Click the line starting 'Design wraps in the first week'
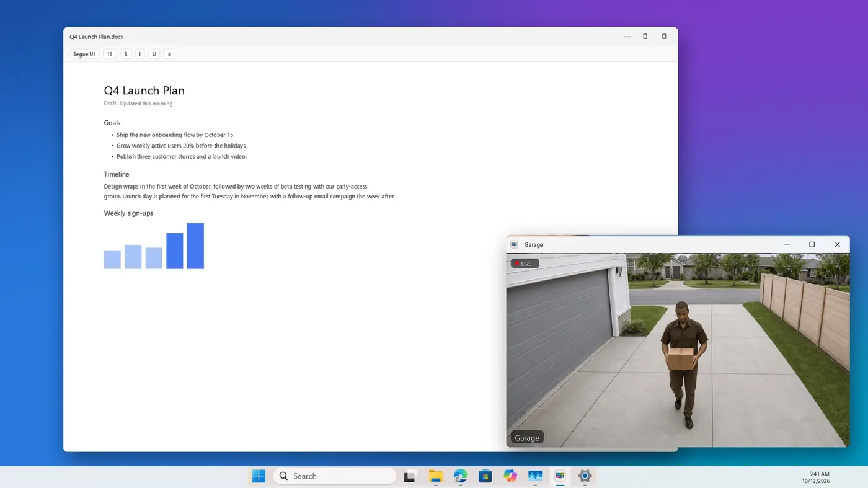868x488 pixels. [x=236, y=186]
